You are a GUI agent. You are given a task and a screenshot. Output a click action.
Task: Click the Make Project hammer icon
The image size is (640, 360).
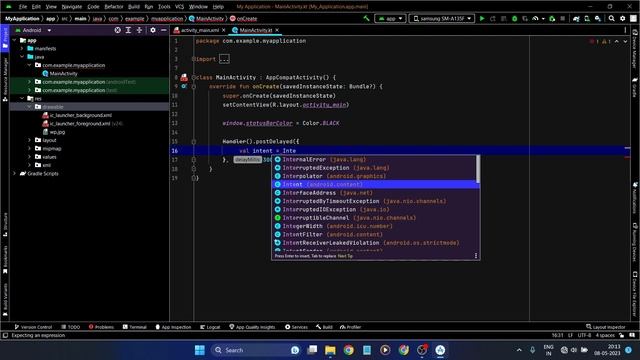click(366, 18)
